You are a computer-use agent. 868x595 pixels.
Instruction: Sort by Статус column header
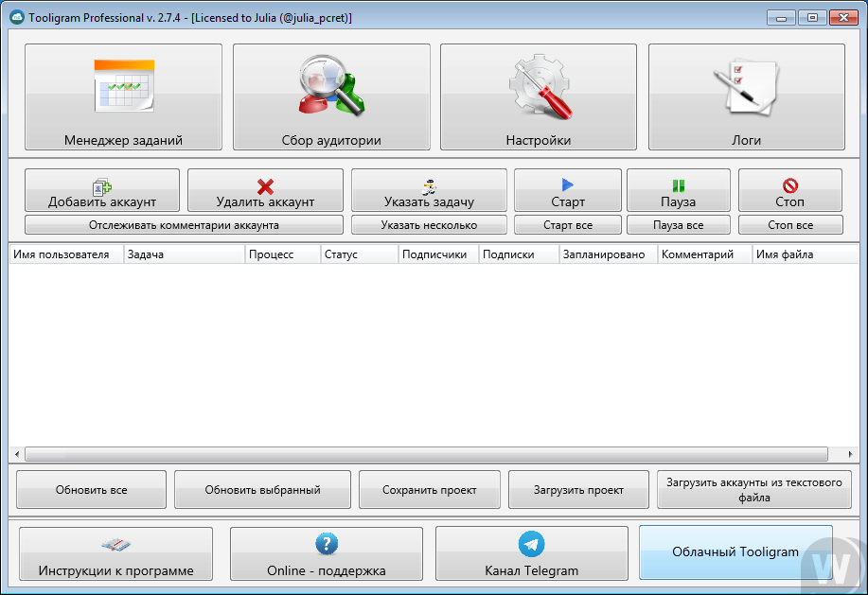[360, 254]
